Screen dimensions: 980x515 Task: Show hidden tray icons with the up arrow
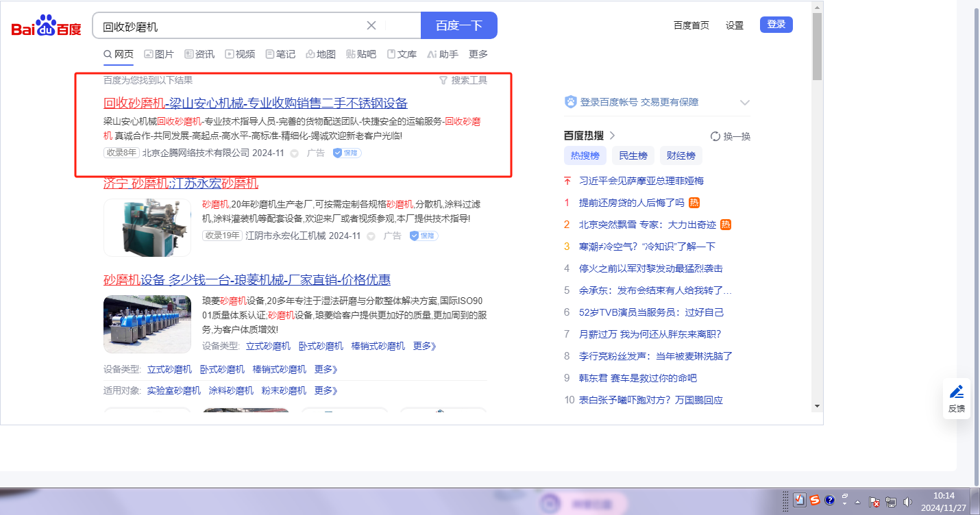[857, 502]
